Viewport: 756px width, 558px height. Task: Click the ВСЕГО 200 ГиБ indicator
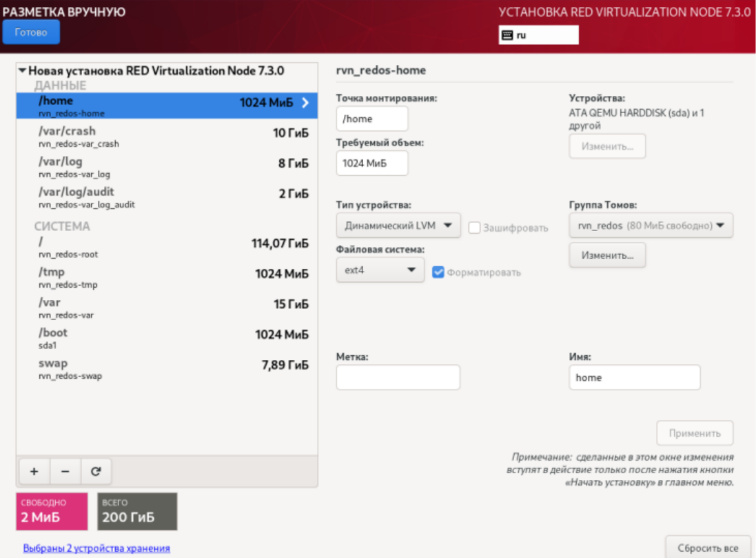pyautogui.click(x=137, y=511)
